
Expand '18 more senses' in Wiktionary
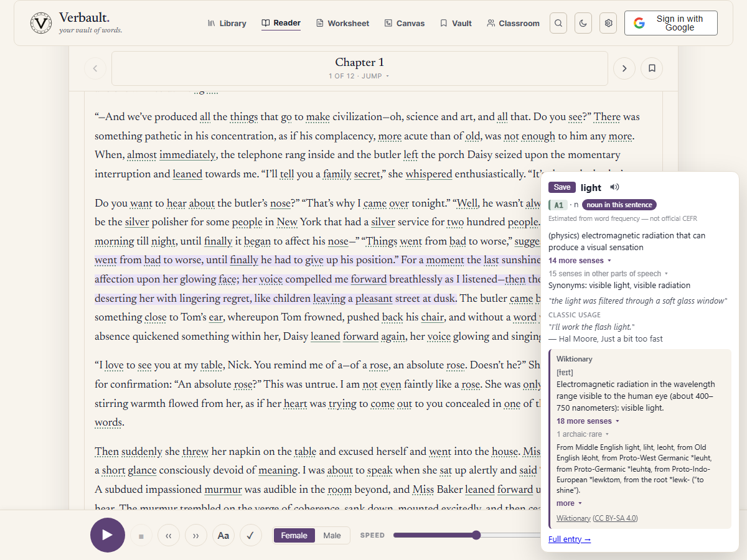pos(588,421)
